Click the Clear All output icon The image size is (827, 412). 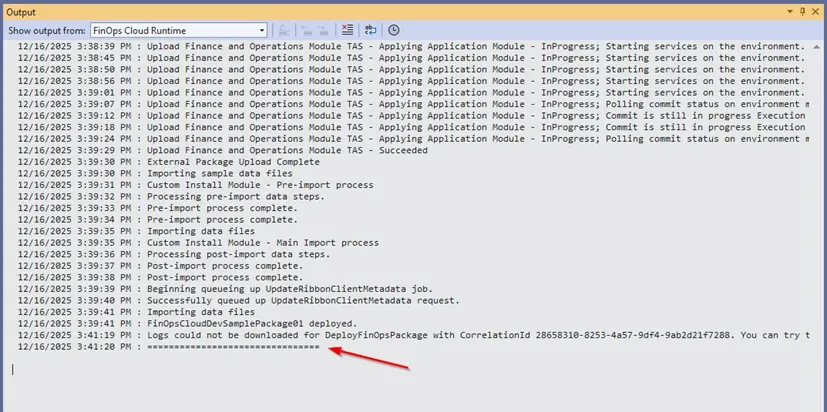[347, 30]
